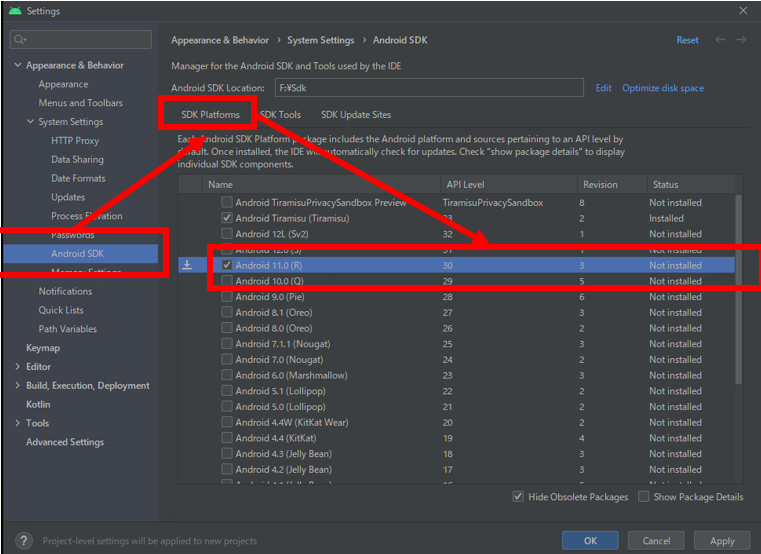Switch to the SDK Platforms tab
The width and height of the screenshot is (761, 554).
(210, 115)
